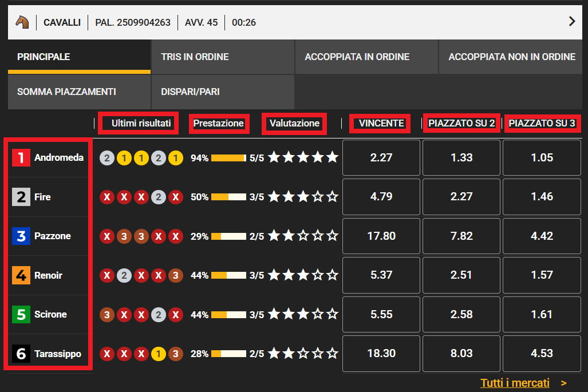Click the horse name Andromeda
Screen dimensions: 588x392
coord(59,157)
